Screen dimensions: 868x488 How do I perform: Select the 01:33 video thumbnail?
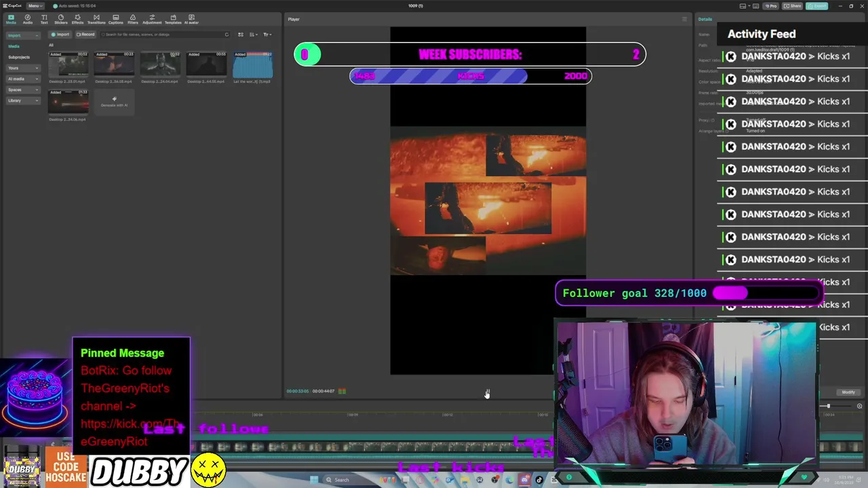[68, 103]
